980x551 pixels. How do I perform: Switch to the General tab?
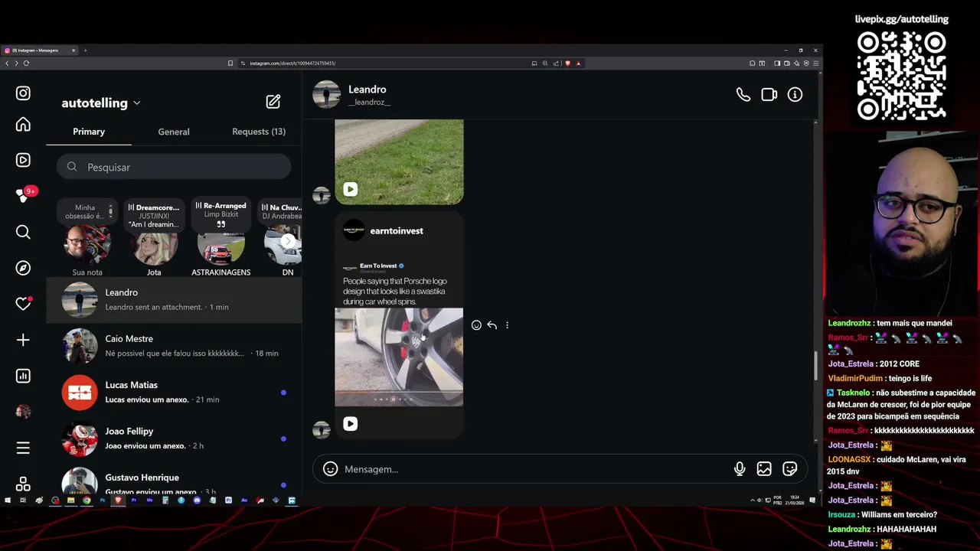174,132
